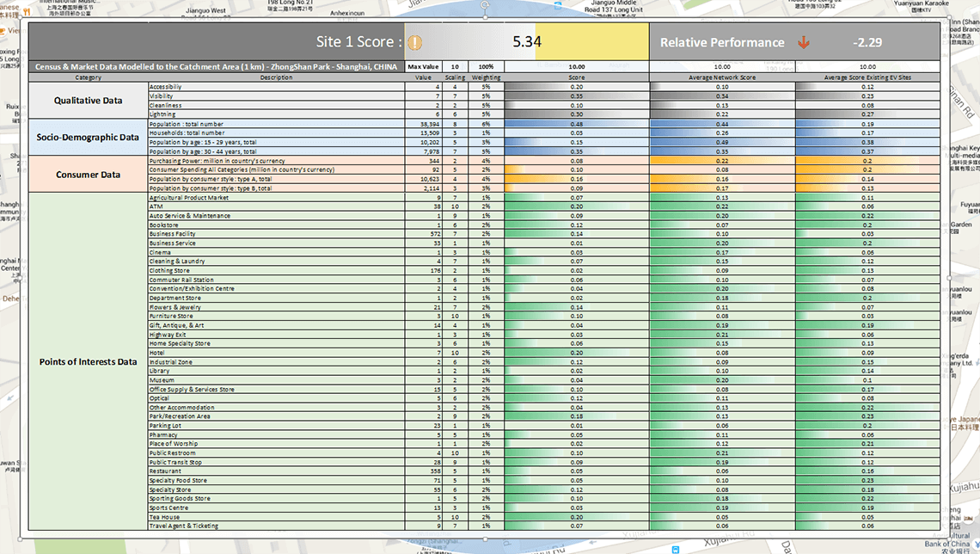Select the relative performance value -2.29
The height and width of the screenshot is (554, 980).
pyautogui.click(x=867, y=42)
